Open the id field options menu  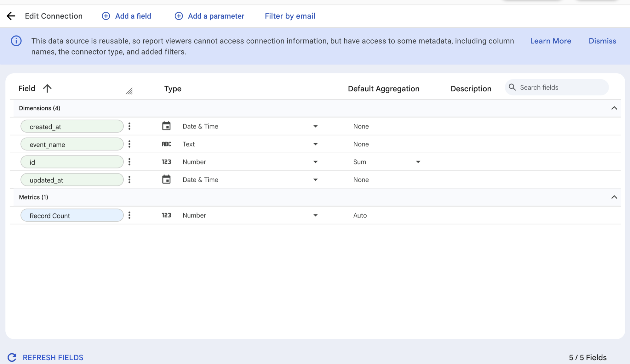click(x=129, y=162)
